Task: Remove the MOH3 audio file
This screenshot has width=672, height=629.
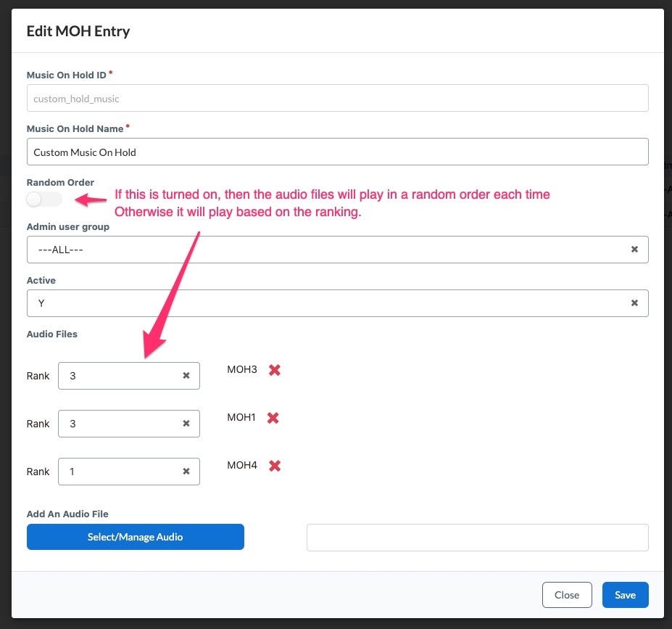Action: 275,369
